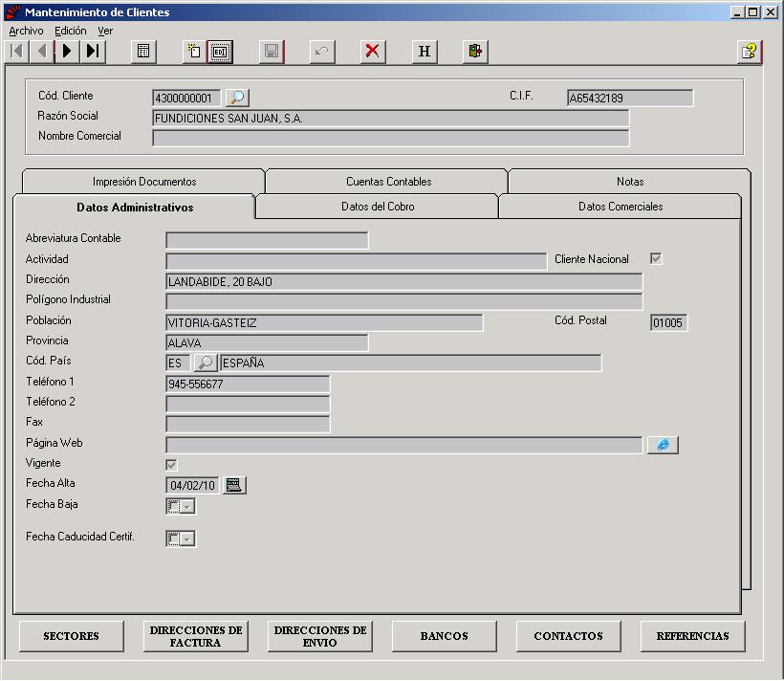Click the Nombre Comercial field
Image resolution: width=784 pixels, height=681 pixels.
(x=390, y=138)
